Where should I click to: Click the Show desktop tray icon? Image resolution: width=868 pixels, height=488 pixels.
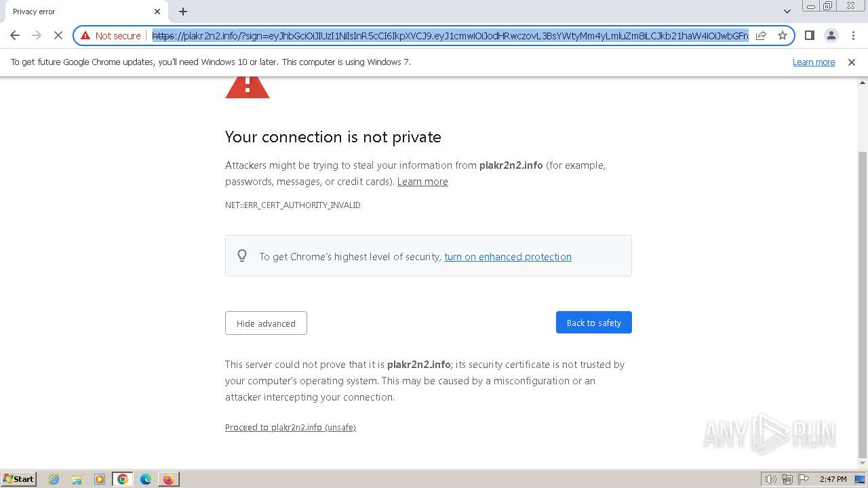pyautogui.click(x=860, y=479)
